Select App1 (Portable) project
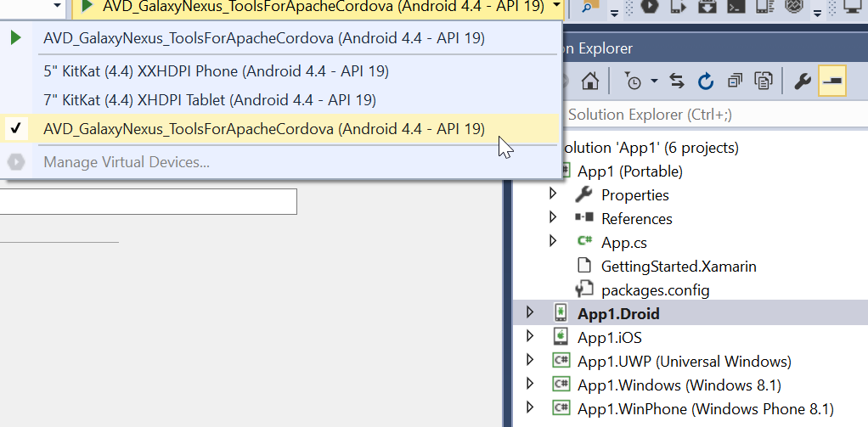This screenshot has width=868, height=427. tap(630, 171)
